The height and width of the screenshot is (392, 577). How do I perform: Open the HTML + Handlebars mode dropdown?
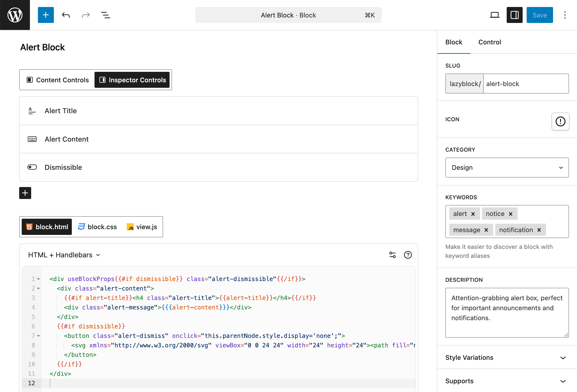pos(64,255)
